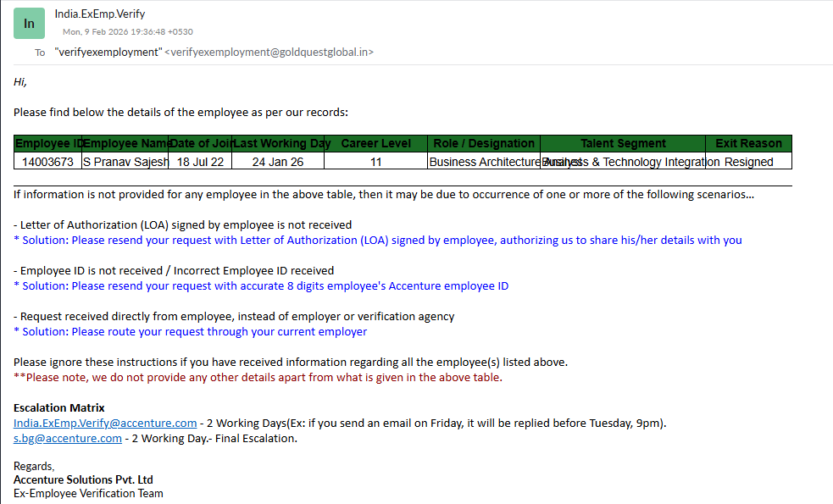Click the 'Resigned' exit reason cell
The image size is (833, 504).
pos(748,162)
